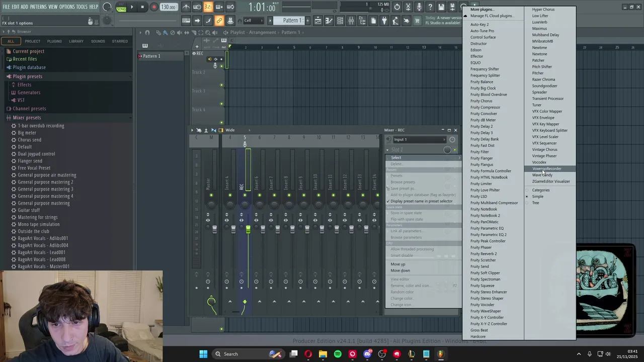This screenshot has width=644, height=362.
Task: Select the Big meter mixer preset
Action: (27, 133)
